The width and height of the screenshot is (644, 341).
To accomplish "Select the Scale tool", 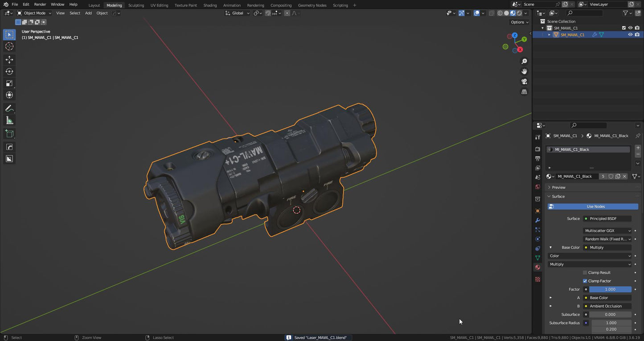I will 9,83.
